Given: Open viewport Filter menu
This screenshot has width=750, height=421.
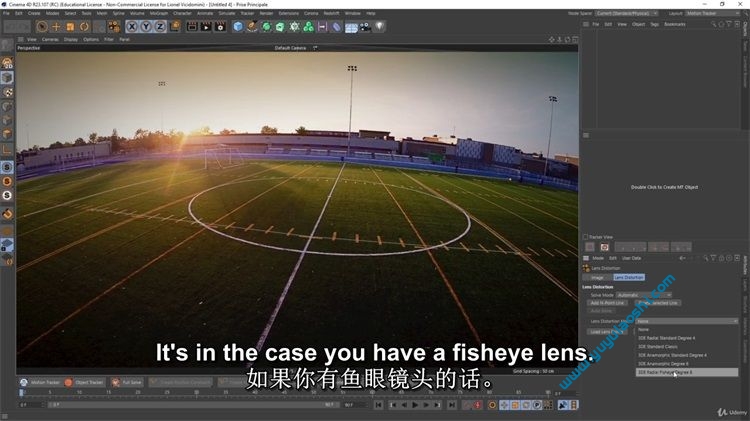Looking at the screenshot, I should 109,39.
